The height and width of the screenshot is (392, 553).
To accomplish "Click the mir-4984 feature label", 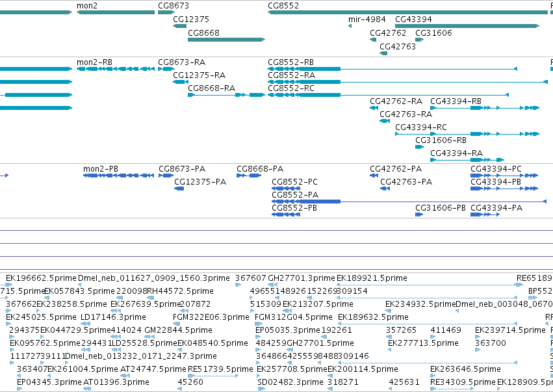I will [367, 19].
